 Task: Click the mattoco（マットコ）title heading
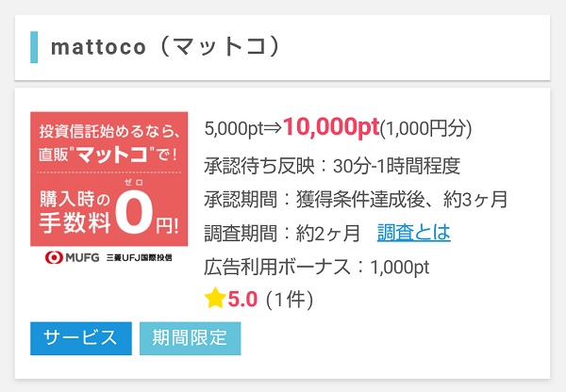(x=165, y=46)
